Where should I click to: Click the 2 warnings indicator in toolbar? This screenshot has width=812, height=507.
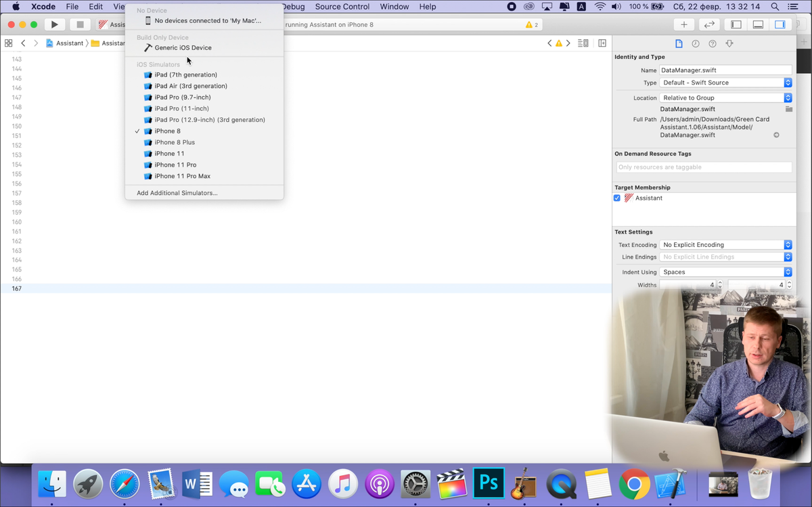coord(532,24)
